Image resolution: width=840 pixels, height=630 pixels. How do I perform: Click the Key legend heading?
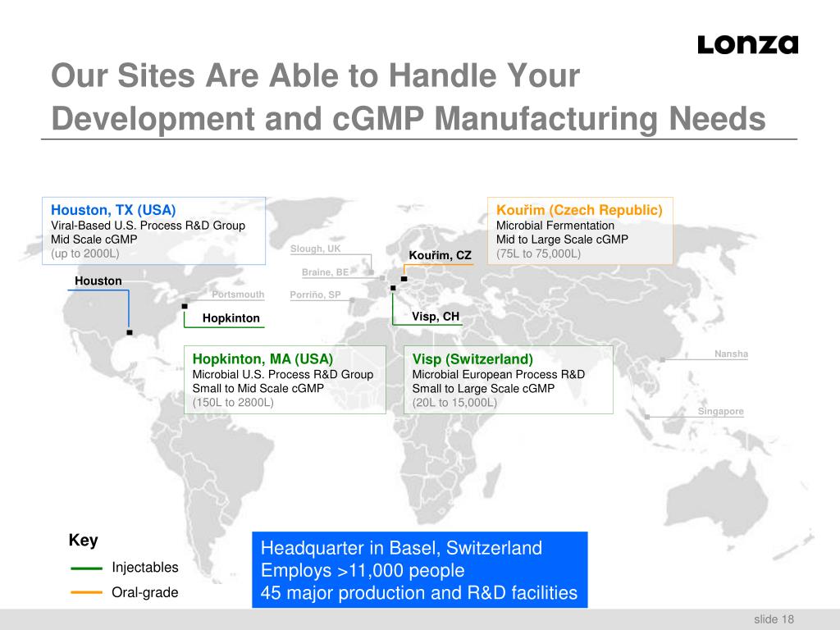pos(83,540)
